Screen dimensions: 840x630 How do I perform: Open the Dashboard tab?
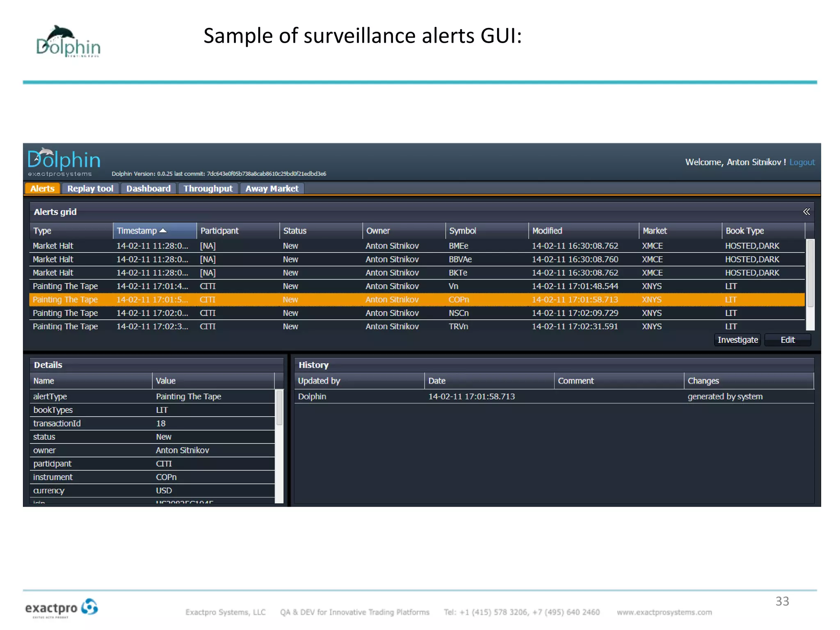point(148,188)
